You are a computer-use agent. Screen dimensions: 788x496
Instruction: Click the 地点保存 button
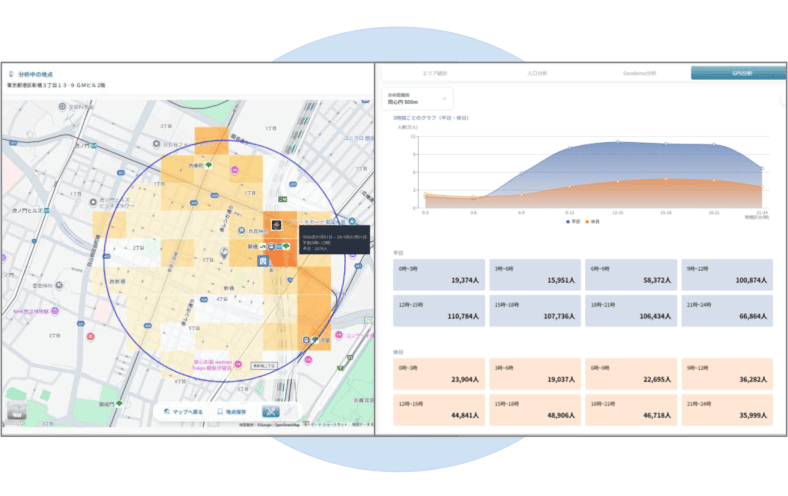pos(232,412)
